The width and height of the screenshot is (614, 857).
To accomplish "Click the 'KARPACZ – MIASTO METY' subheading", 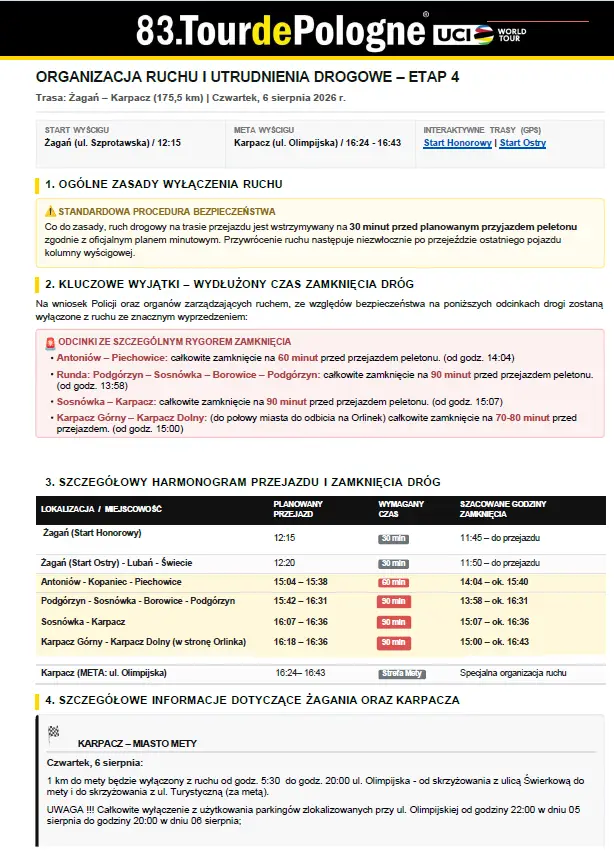I will coord(137,744).
